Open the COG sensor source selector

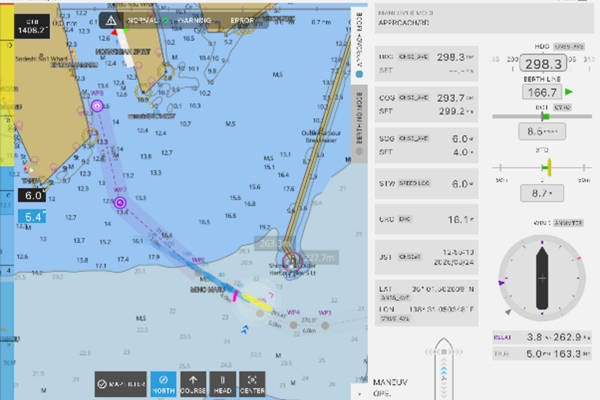point(413,98)
